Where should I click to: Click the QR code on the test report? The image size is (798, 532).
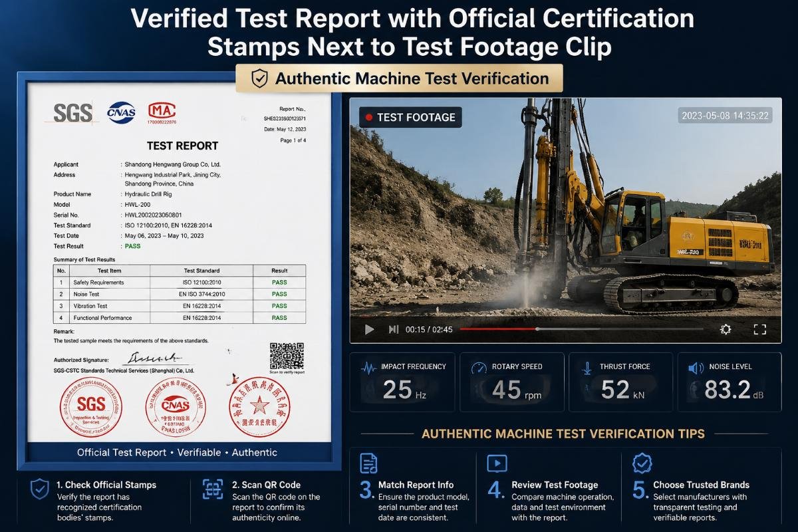pos(287,356)
